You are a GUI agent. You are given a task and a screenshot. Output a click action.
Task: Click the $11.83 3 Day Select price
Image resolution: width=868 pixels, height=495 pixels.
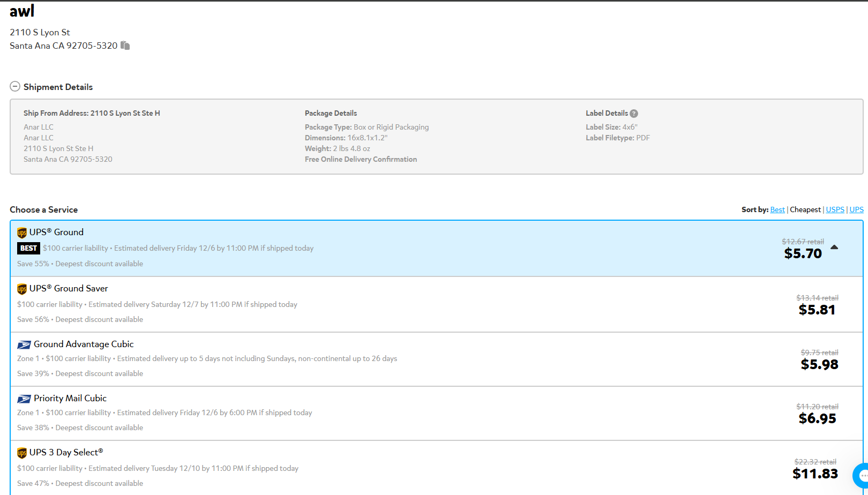pos(815,474)
